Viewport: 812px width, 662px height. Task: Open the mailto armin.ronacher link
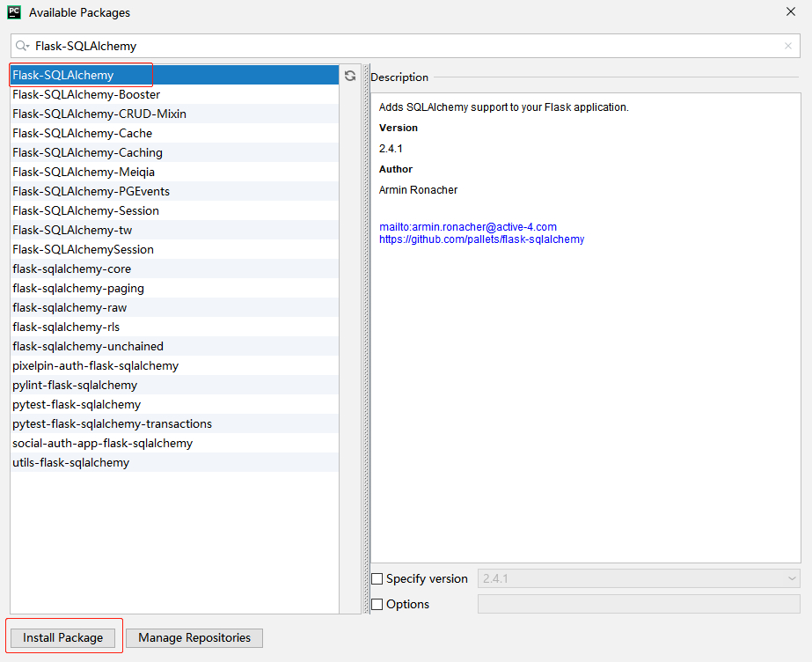[468, 227]
